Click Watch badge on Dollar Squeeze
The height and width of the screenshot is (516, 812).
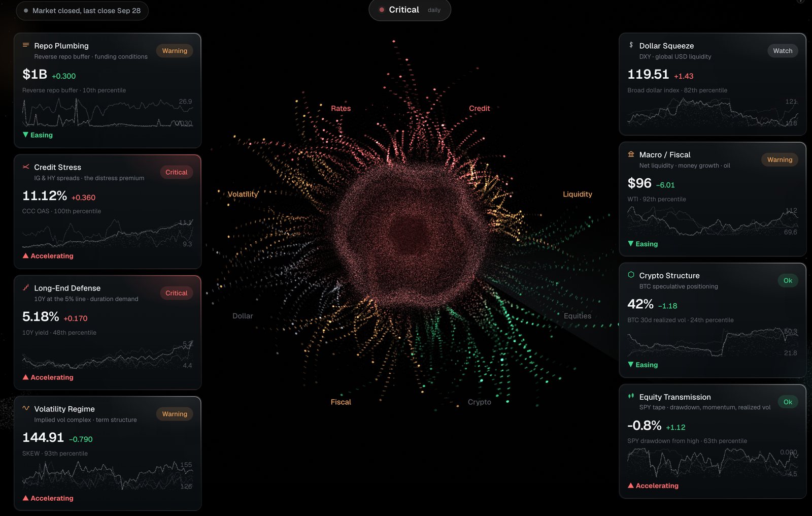(x=783, y=51)
